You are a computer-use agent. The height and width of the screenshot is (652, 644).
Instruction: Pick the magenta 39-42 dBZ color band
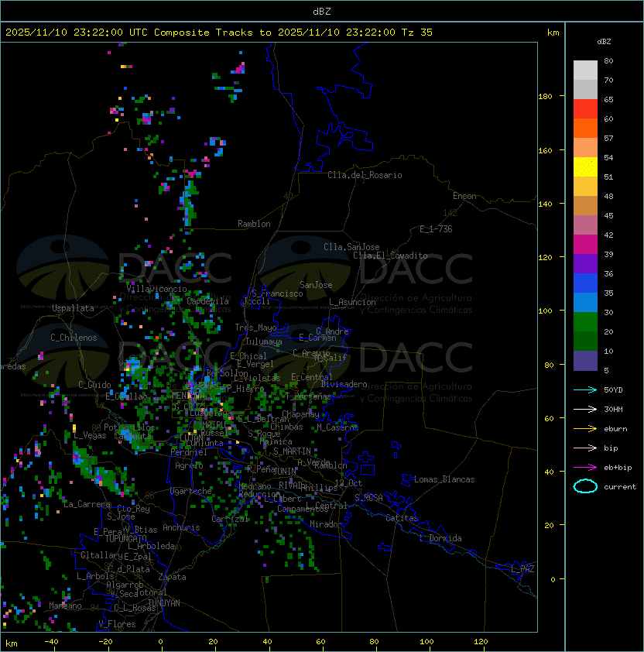585,245
